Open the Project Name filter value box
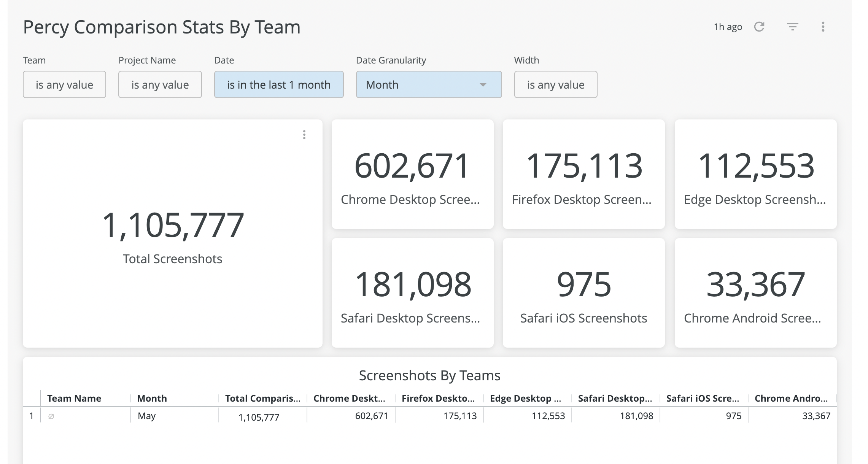Image resolution: width=868 pixels, height=464 pixels. click(160, 84)
